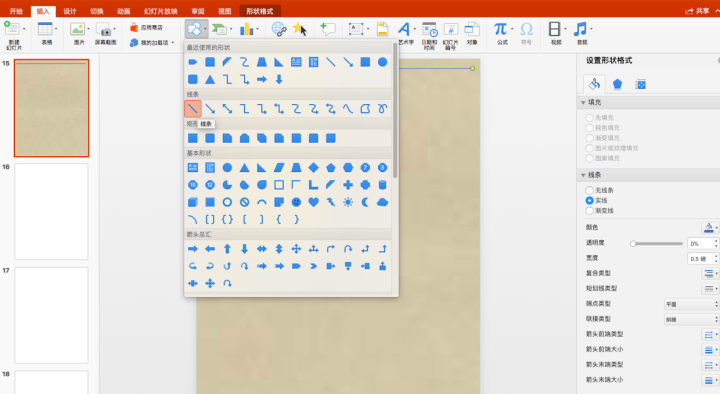The width and height of the screenshot is (720, 394).
Task: Collapse the 线条 section
Action: click(583, 175)
